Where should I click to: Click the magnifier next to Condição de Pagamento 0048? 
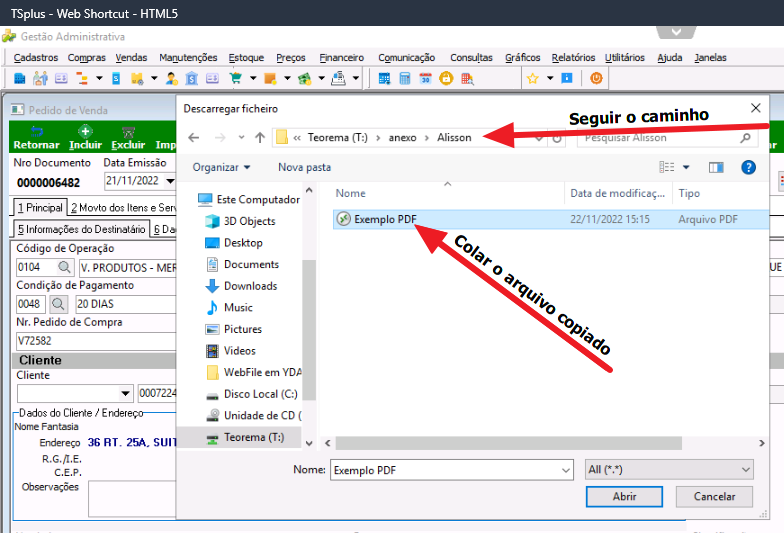pos(58,304)
